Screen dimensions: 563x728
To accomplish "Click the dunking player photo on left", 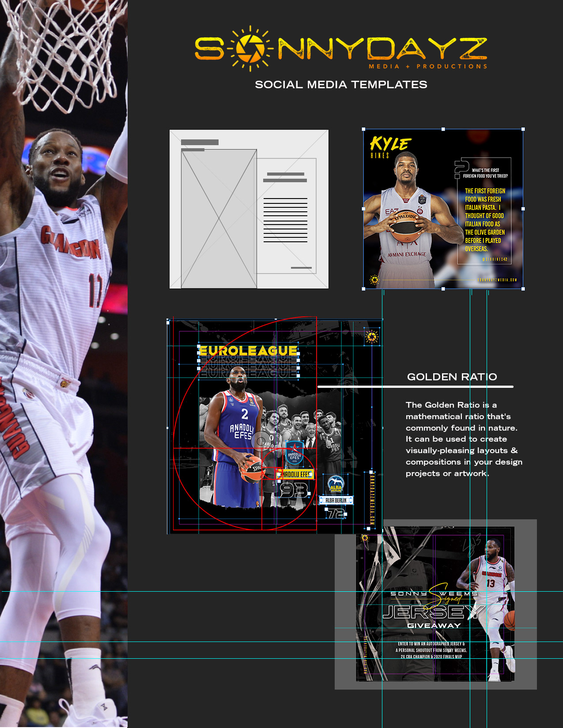I will click(x=64, y=364).
